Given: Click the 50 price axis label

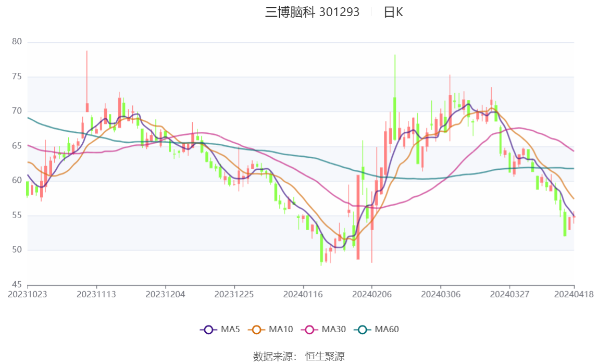Looking at the screenshot, I should pyautogui.click(x=17, y=250).
